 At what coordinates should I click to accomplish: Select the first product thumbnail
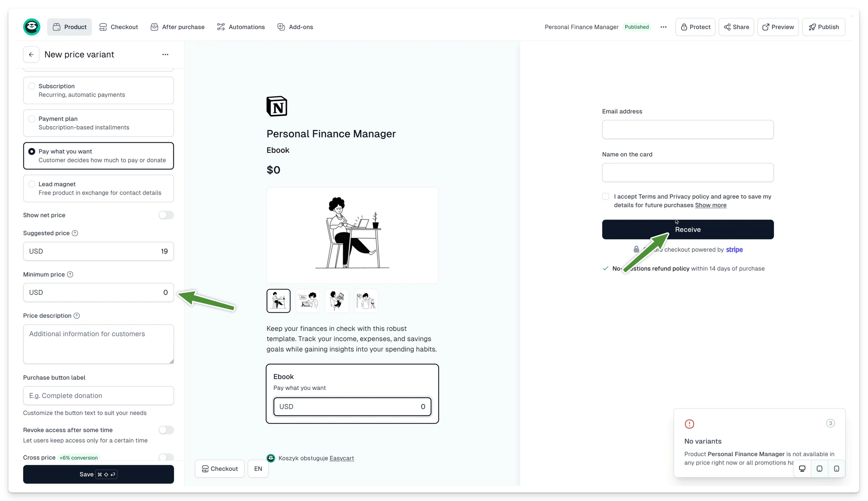pyautogui.click(x=278, y=301)
